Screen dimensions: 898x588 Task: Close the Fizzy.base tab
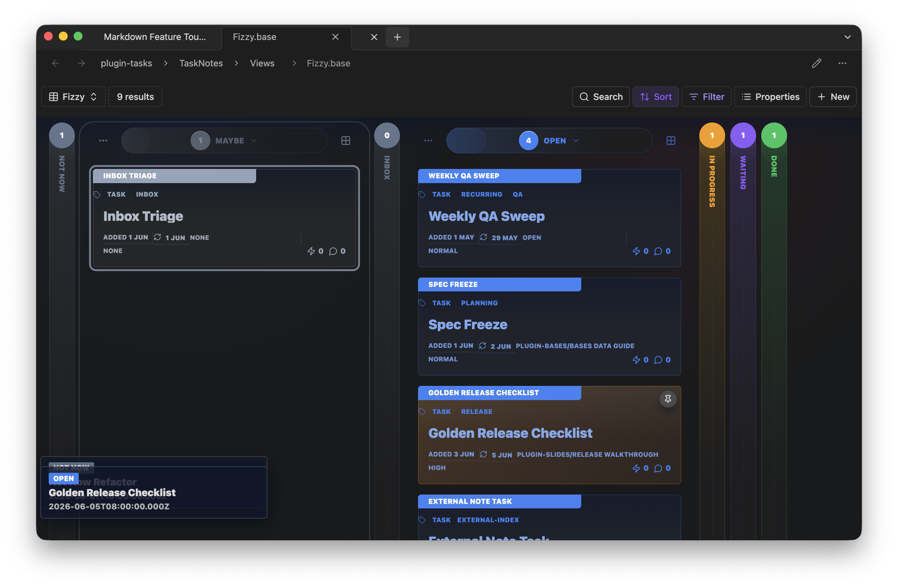click(335, 37)
